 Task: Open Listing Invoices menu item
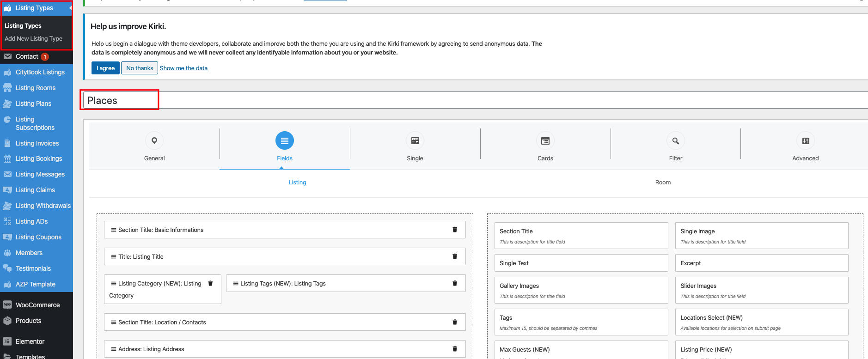pos(37,143)
